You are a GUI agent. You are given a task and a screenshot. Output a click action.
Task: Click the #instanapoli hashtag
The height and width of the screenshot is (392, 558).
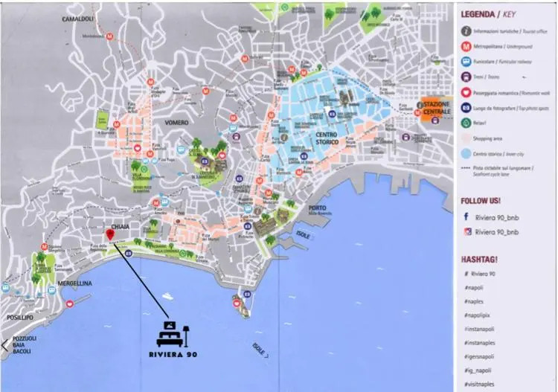(x=481, y=329)
